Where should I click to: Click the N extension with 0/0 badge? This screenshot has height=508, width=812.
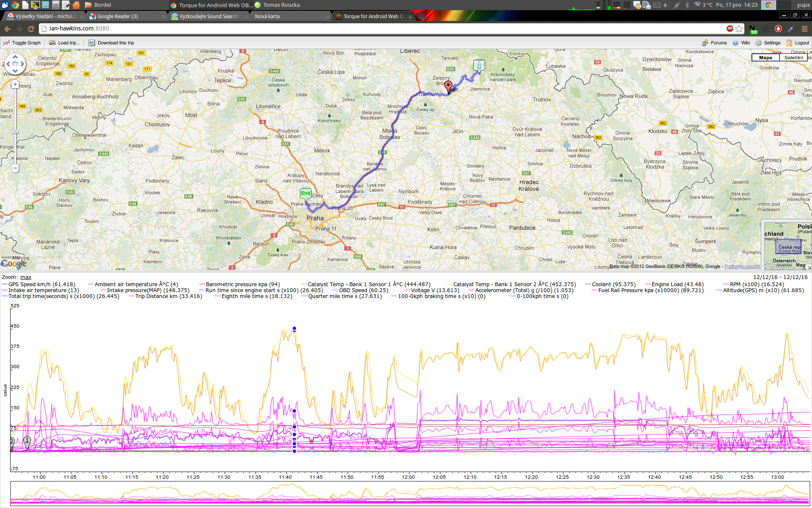coord(753,29)
